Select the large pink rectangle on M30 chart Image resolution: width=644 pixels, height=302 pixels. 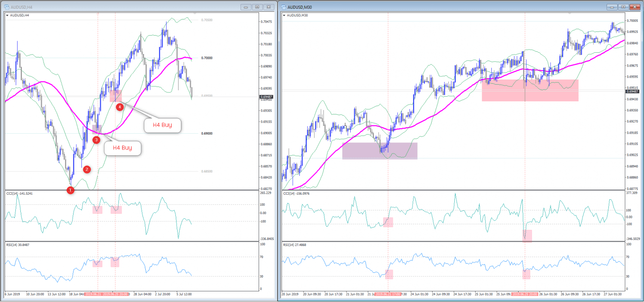[x=530, y=90]
